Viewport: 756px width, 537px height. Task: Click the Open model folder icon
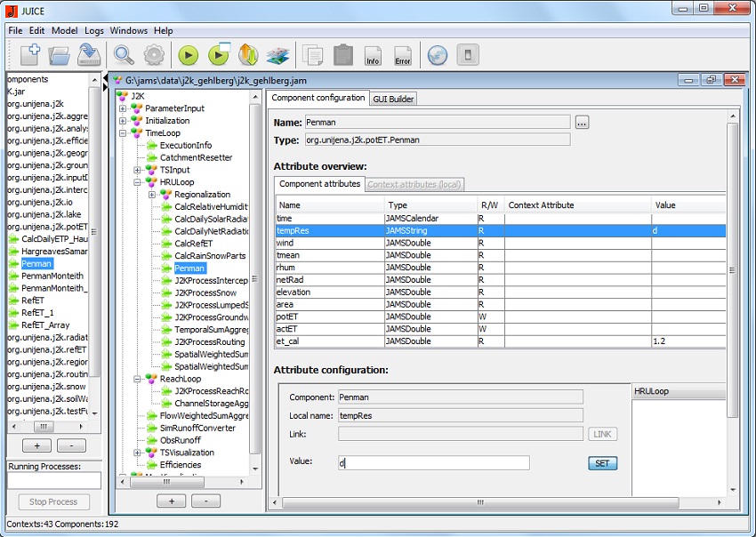click(59, 55)
